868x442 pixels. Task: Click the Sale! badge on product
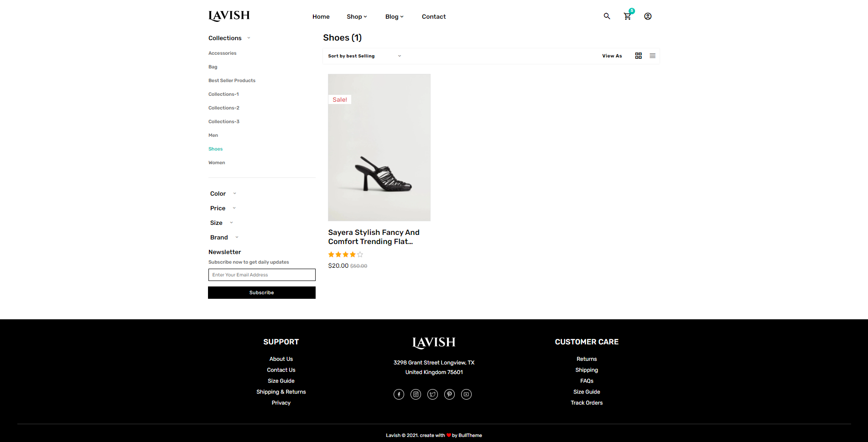click(x=340, y=99)
